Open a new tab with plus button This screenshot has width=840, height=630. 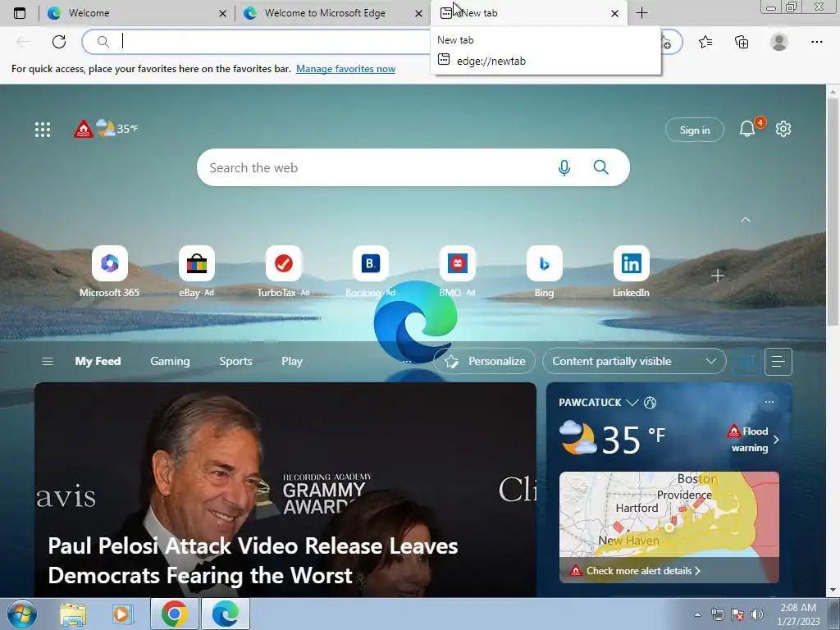pos(641,13)
